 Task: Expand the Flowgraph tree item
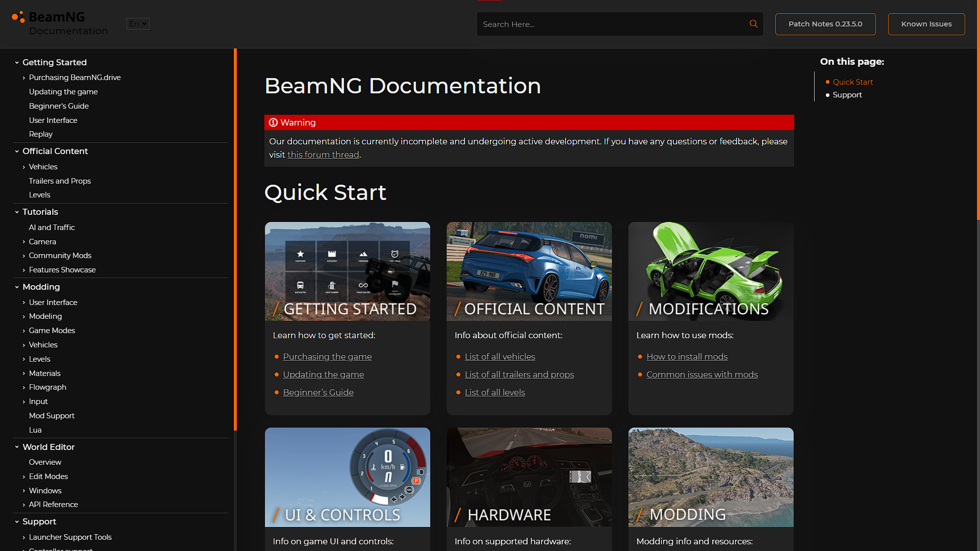click(24, 388)
